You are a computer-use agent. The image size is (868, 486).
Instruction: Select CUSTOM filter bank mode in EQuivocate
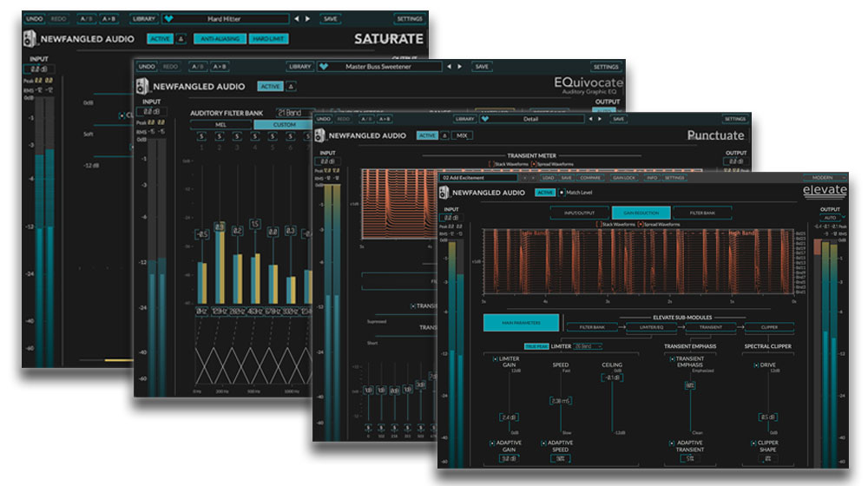point(285,125)
